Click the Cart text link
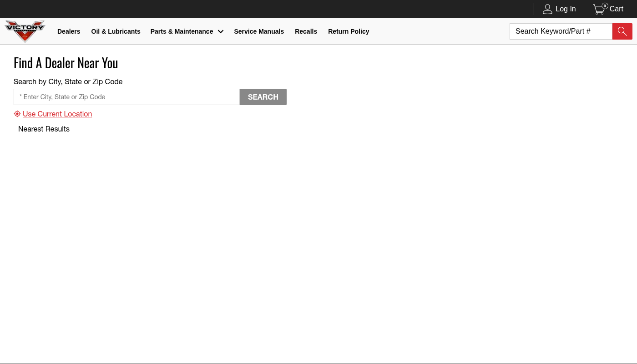637x364 pixels. 616,9
